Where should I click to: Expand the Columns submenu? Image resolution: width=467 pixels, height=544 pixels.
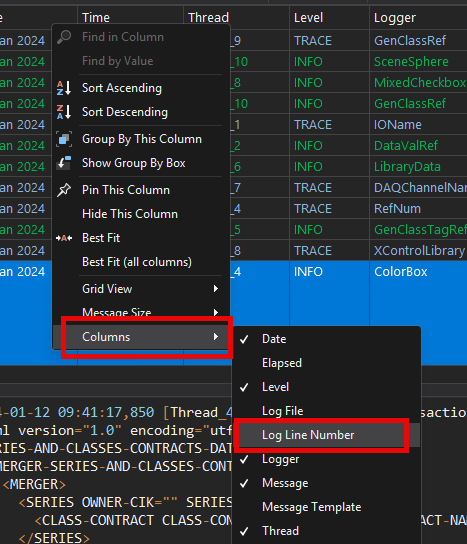(x=141, y=337)
